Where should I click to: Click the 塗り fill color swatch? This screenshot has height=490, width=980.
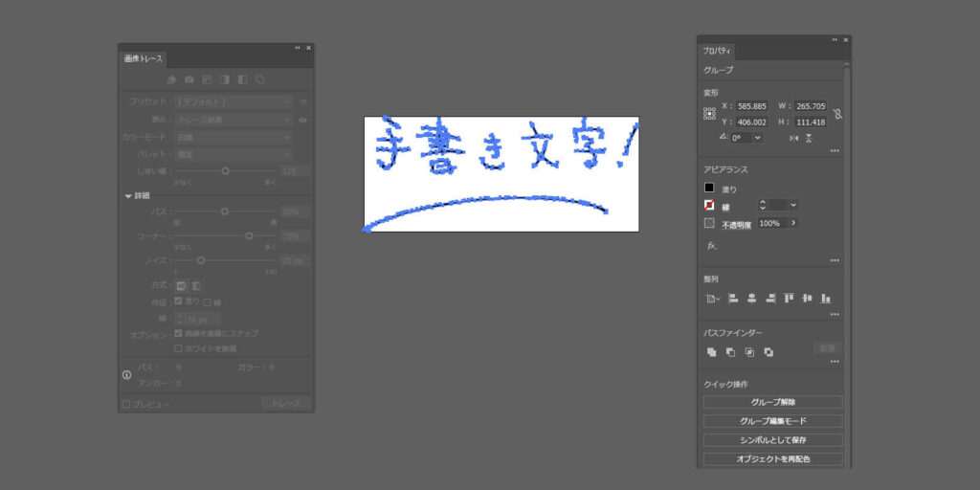(709, 188)
